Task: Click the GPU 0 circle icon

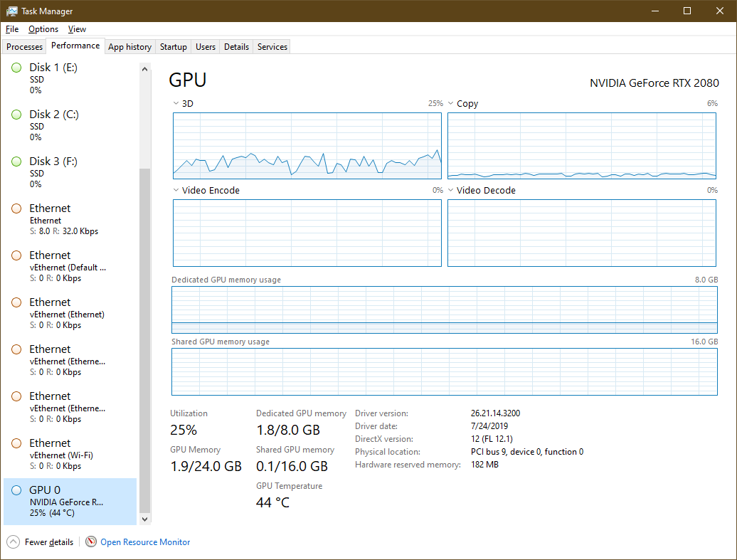Action: coord(16,490)
